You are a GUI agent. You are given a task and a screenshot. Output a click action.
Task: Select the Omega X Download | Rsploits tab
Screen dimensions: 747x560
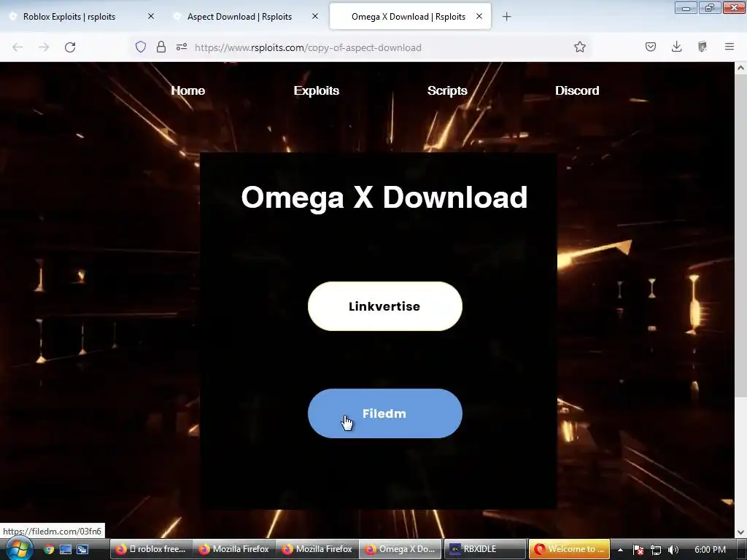409,17
